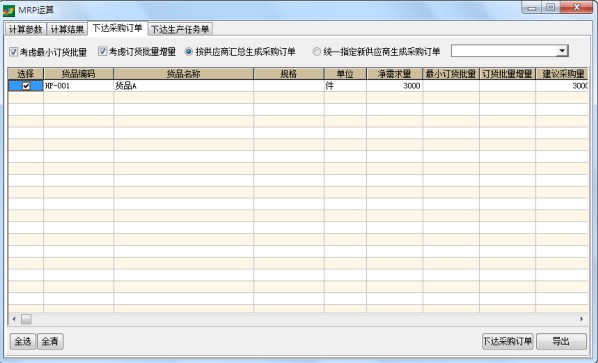
Task: Close the MRP运算 window
Action: click(576, 8)
